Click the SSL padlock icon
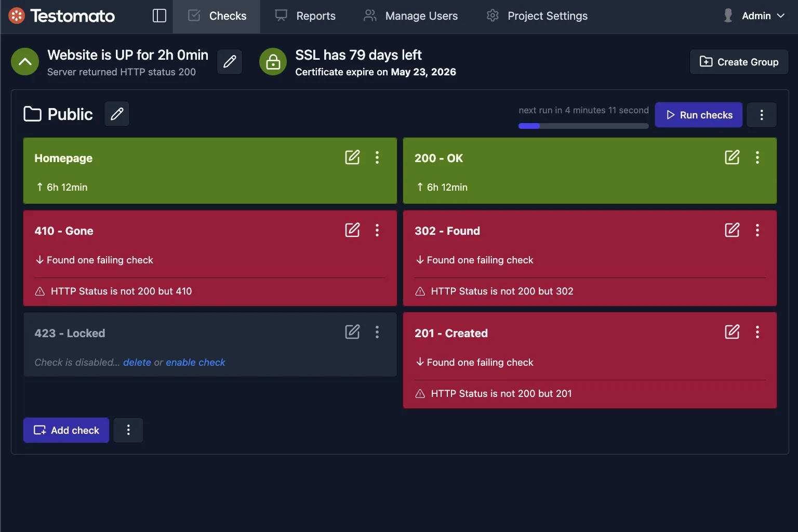This screenshot has height=532, width=798. [x=273, y=62]
